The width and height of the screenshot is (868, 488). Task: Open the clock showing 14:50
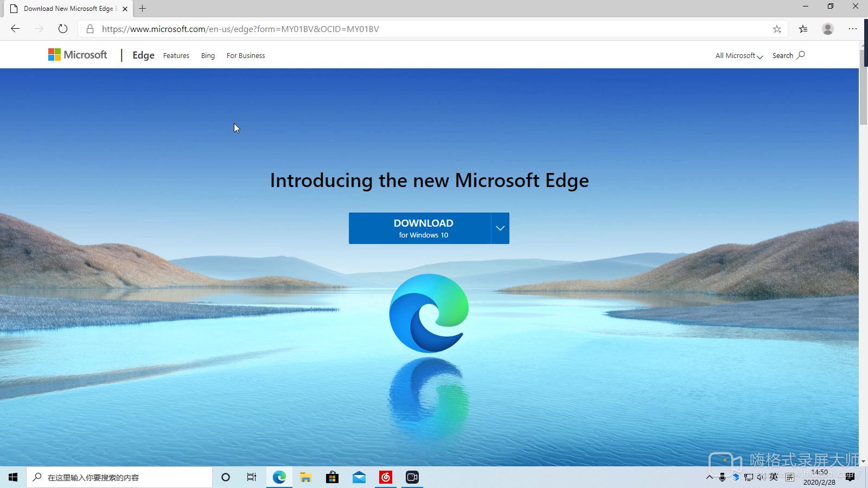tap(819, 477)
